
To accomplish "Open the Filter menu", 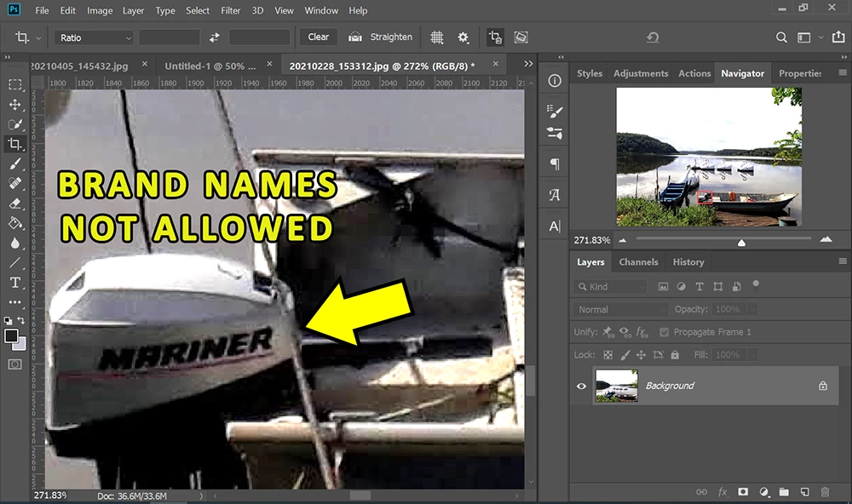I will [230, 10].
